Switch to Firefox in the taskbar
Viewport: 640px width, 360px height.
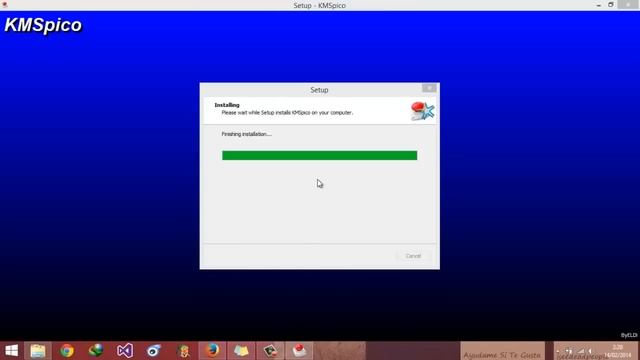click(212, 351)
